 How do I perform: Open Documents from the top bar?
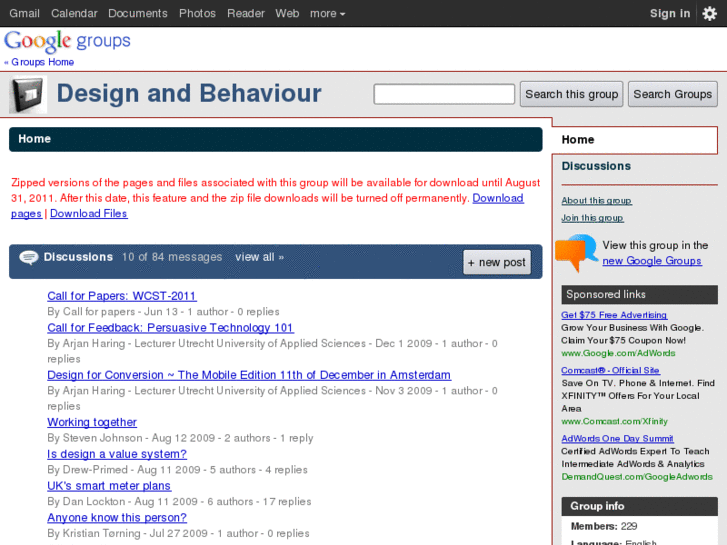coord(138,13)
